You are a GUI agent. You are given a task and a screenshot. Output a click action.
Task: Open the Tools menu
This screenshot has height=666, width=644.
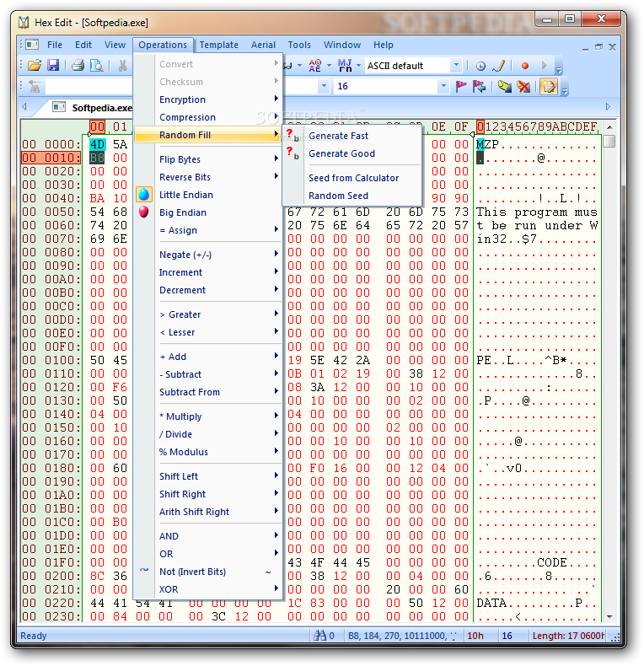[x=299, y=45]
